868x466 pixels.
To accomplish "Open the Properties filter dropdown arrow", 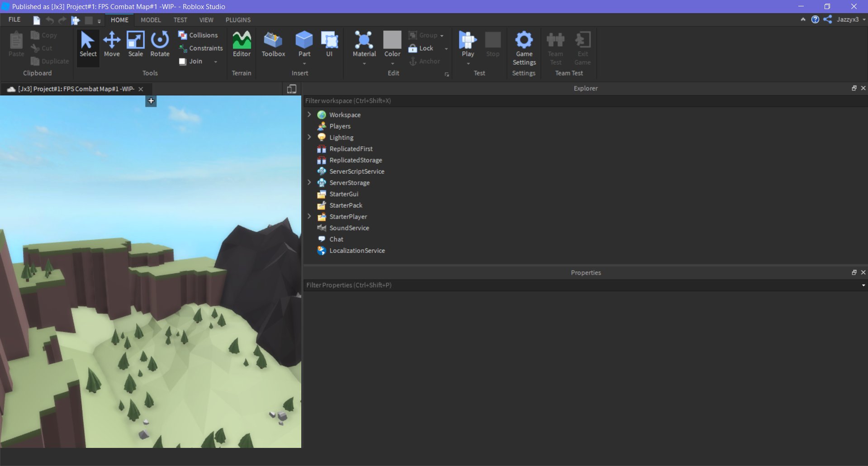I will point(863,285).
